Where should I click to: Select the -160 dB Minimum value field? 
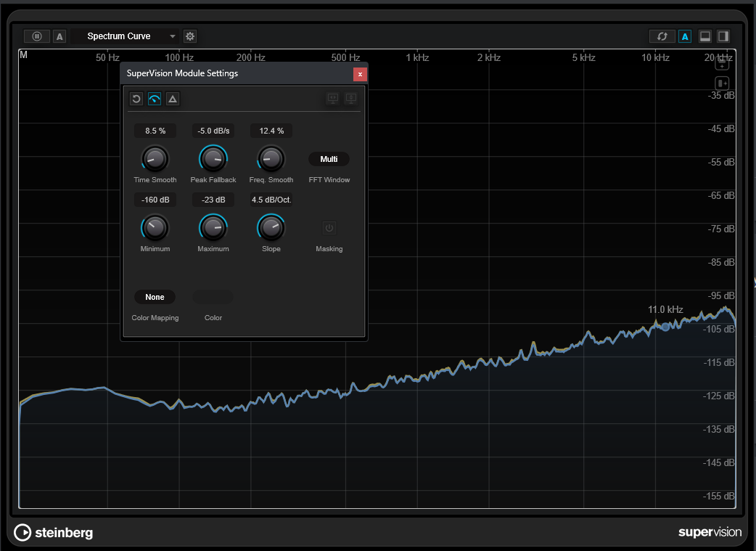155,200
